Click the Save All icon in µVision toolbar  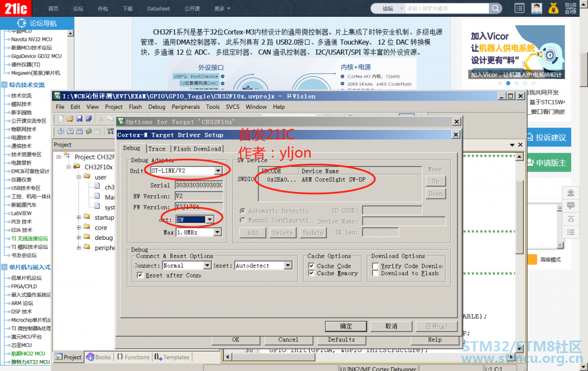89,119
